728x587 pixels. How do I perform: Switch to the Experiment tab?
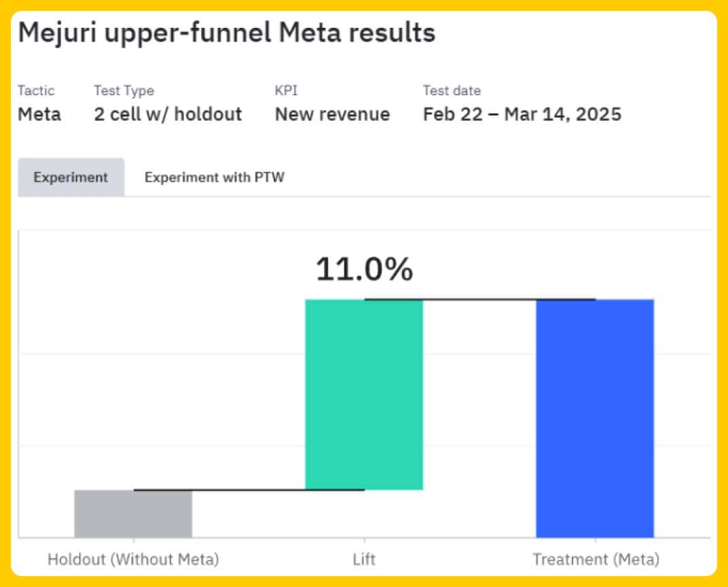[x=71, y=177]
